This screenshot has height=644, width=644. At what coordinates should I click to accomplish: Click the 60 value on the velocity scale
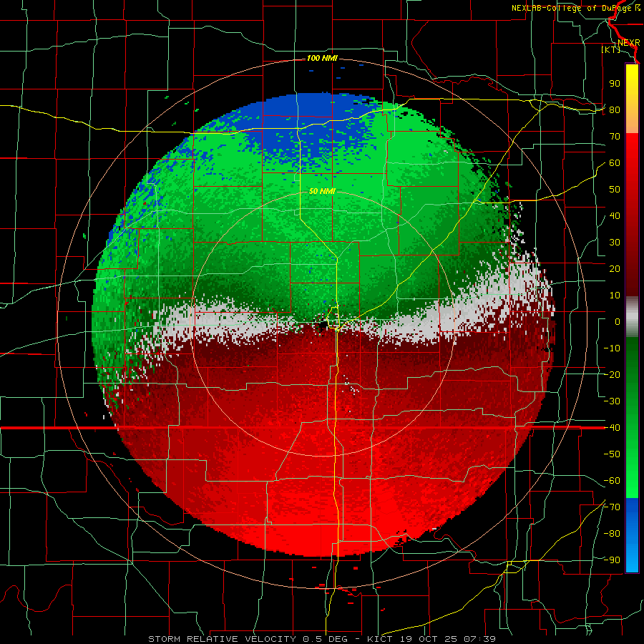point(615,163)
